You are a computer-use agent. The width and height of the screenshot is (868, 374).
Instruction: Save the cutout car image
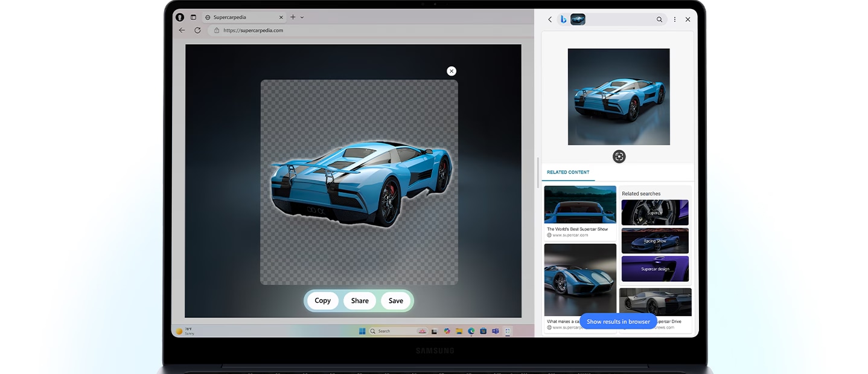[396, 301]
